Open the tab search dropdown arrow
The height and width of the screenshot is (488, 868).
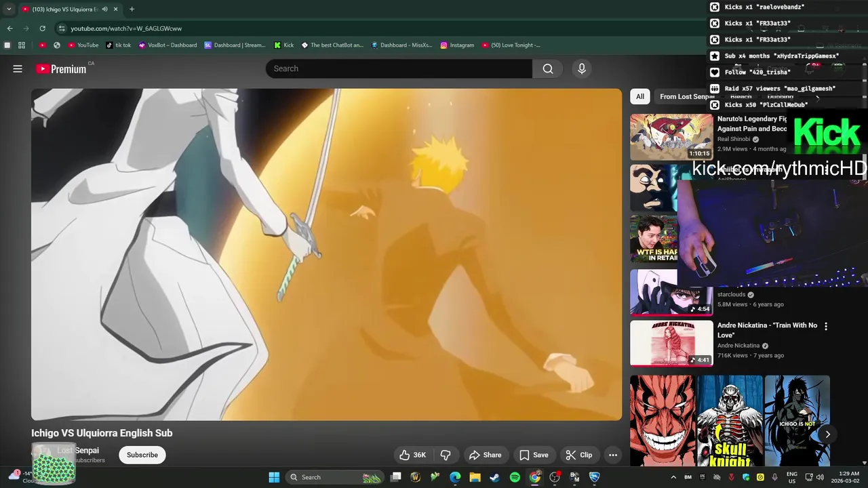coord(9,9)
